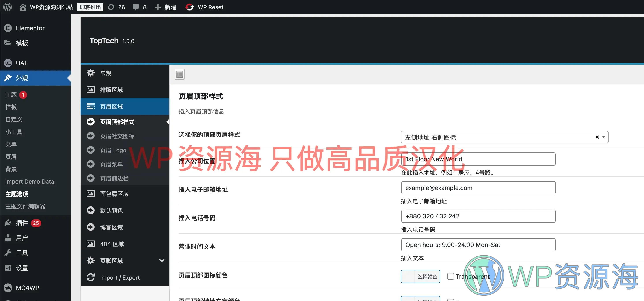This screenshot has width=644, height=301.
Task: Open the WordPress logo menu
Action: pos(7,7)
